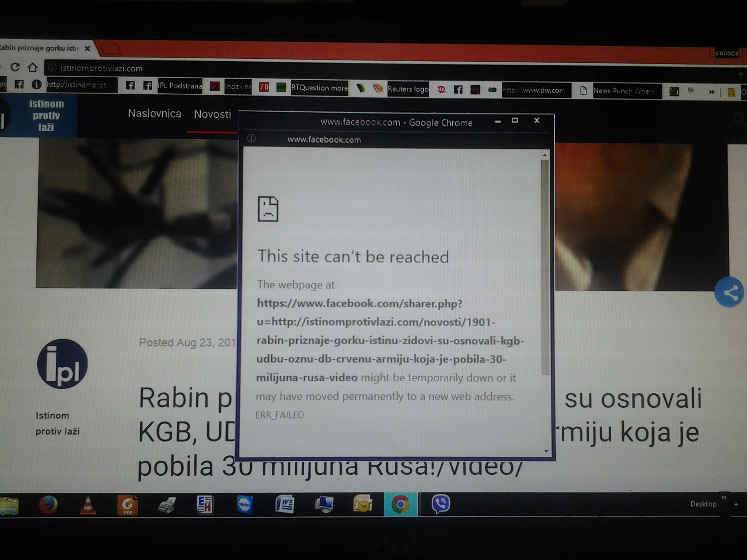Viewport: 747px width, 560px height.
Task: Click the article header image on the left
Action: 137,214
